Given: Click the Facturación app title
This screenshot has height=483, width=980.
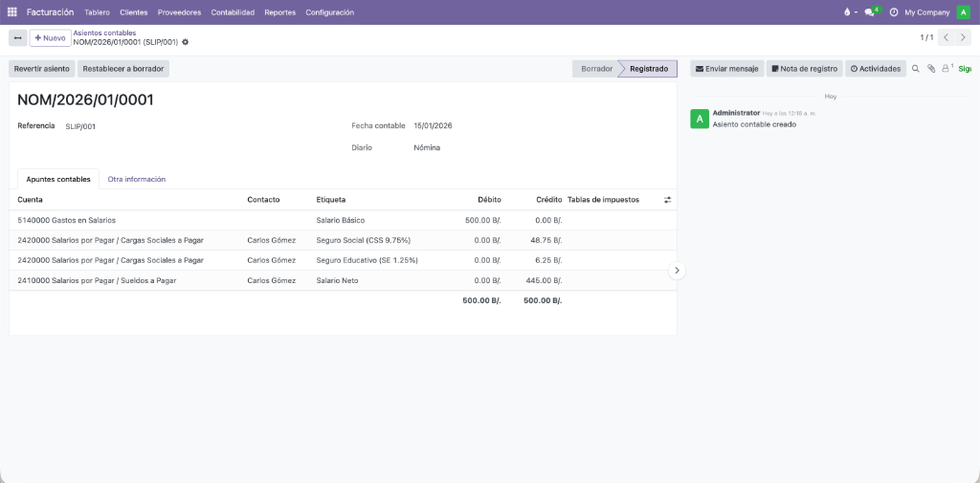Looking at the screenshot, I should 50,12.
